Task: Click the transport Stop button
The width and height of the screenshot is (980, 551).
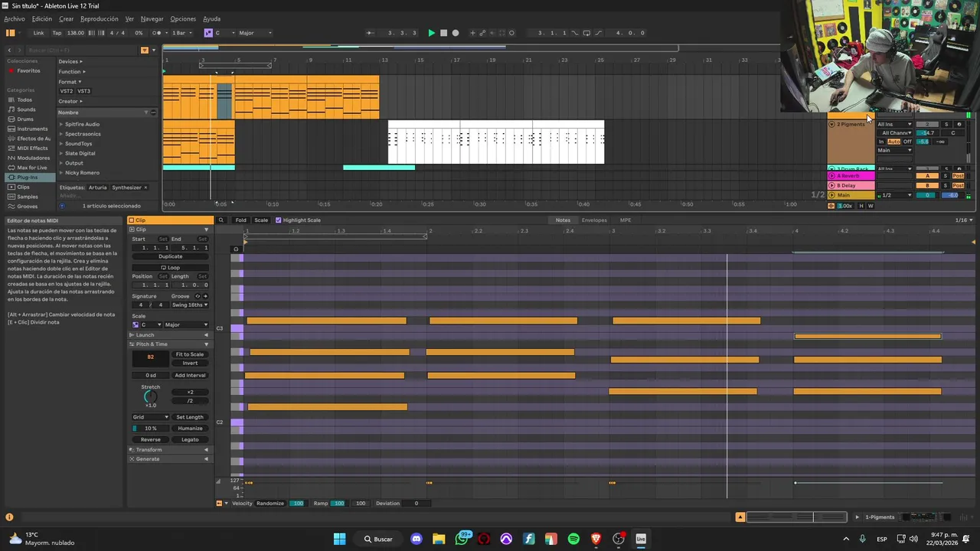Action: (x=443, y=33)
